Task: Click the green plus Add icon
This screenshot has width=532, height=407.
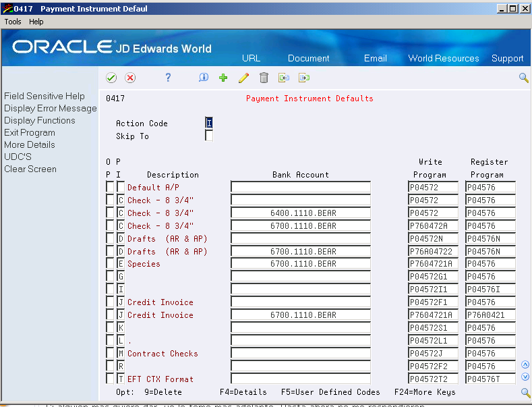Action: click(223, 78)
